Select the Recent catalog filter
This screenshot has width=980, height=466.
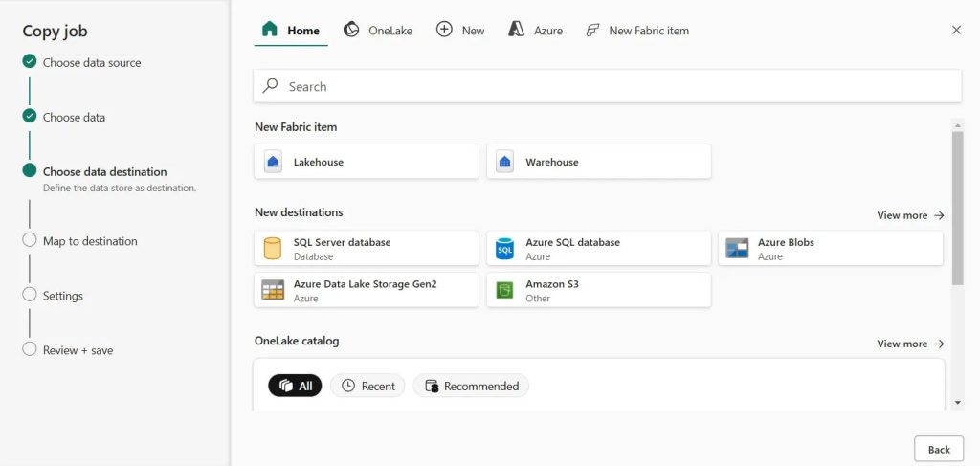pyautogui.click(x=367, y=386)
